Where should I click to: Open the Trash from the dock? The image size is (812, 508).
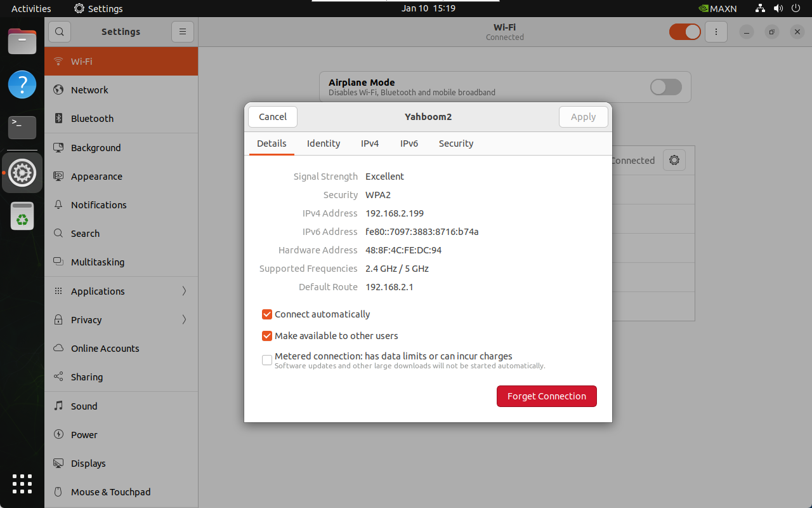22,216
